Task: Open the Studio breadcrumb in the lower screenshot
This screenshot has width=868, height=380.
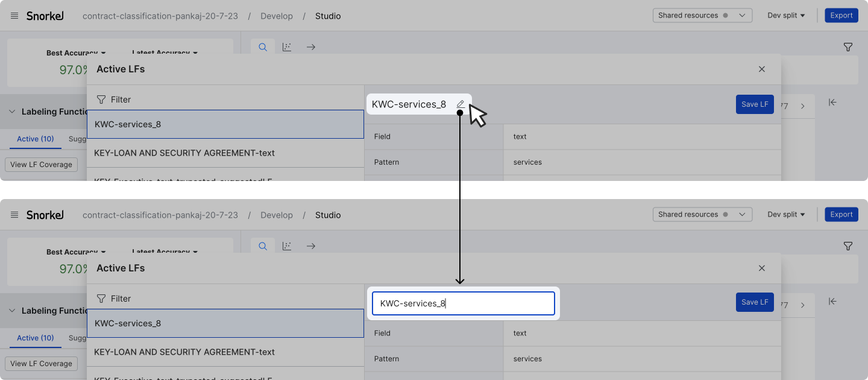Action: click(328, 215)
